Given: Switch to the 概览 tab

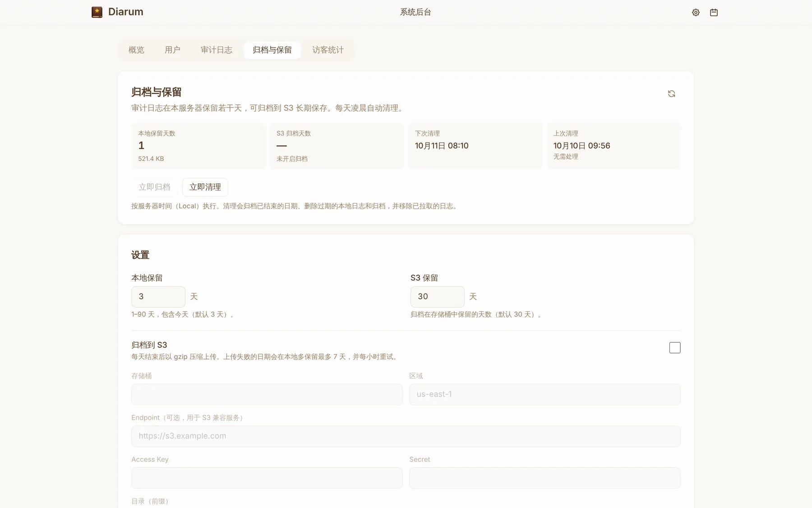Looking at the screenshot, I should [136, 50].
